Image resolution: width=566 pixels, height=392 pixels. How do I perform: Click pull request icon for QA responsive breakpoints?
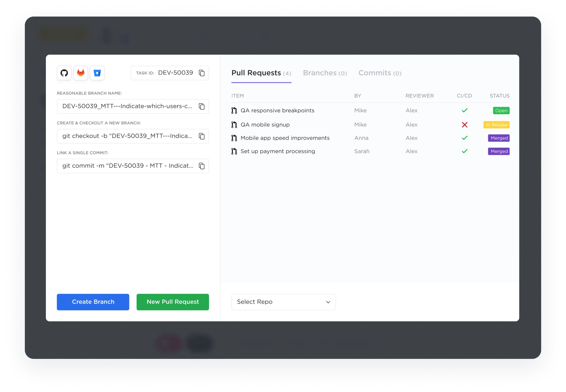tap(234, 110)
